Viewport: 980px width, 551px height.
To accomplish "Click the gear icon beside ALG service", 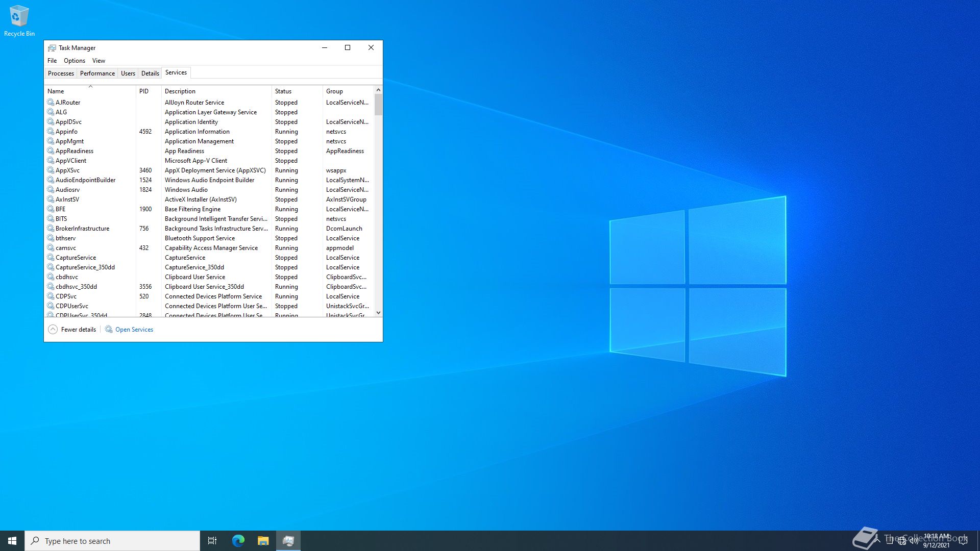I will coord(51,112).
